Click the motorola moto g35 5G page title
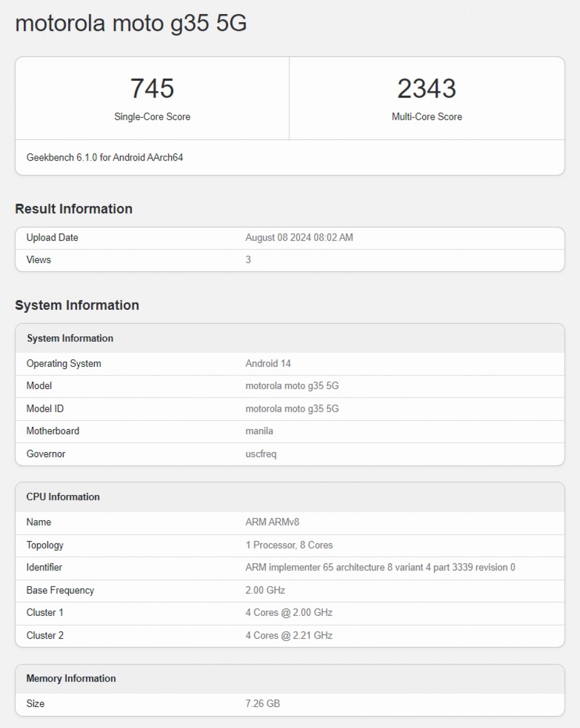This screenshot has width=580, height=728. point(130,23)
